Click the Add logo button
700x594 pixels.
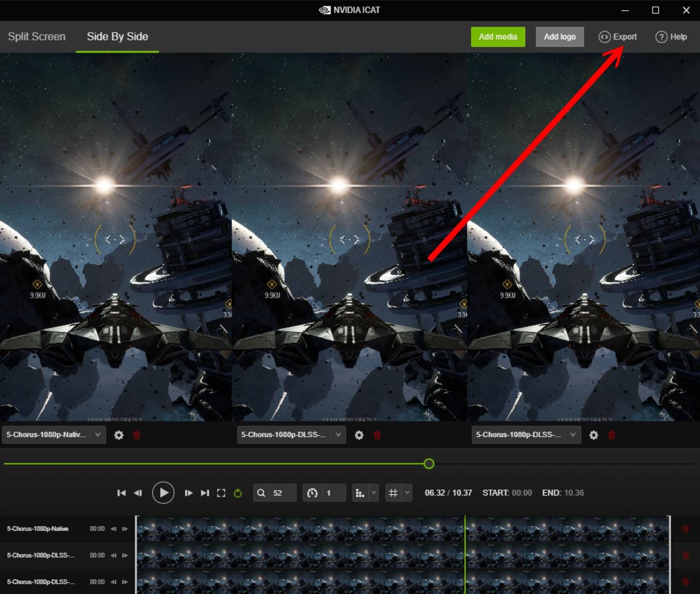click(560, 37)
